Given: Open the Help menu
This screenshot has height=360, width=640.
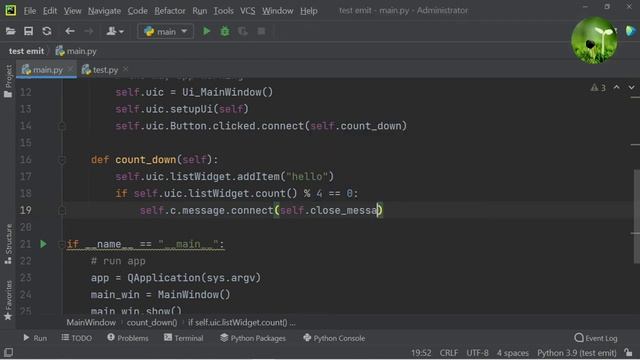Looking at the screenshot, I should click(x=309, y=11).
